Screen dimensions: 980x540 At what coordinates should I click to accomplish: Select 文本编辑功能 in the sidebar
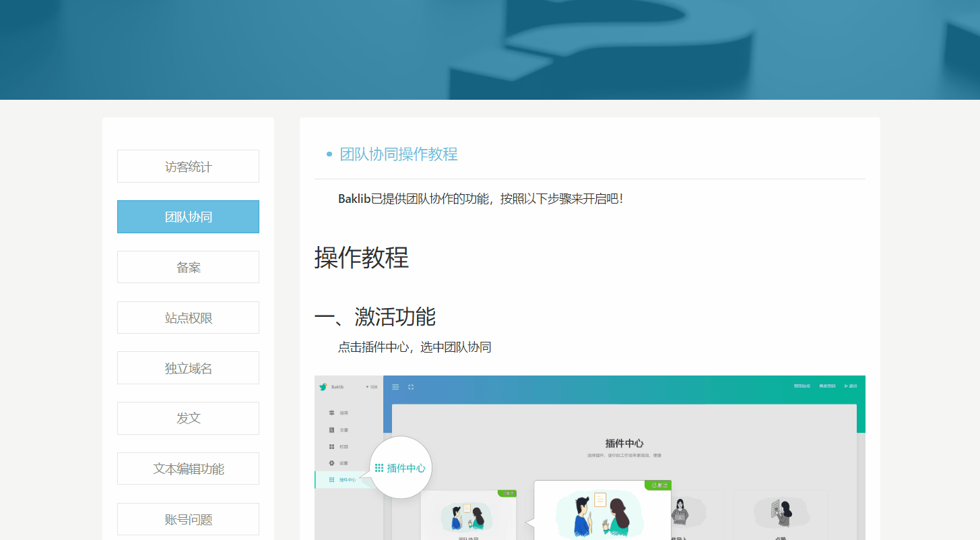188,469
